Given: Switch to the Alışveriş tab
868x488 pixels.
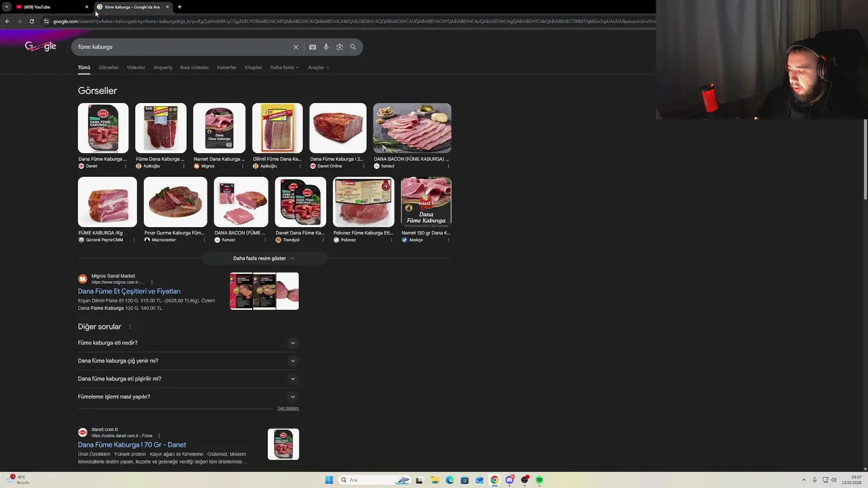Looking at the screenshot, I should tap(163, 67).
